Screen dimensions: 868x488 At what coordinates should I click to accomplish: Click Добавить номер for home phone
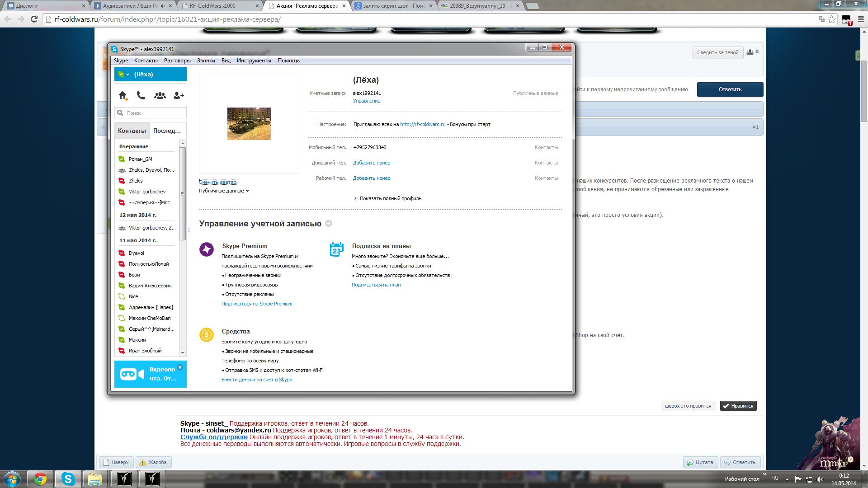pyautogui.click(x=372, y=163)
